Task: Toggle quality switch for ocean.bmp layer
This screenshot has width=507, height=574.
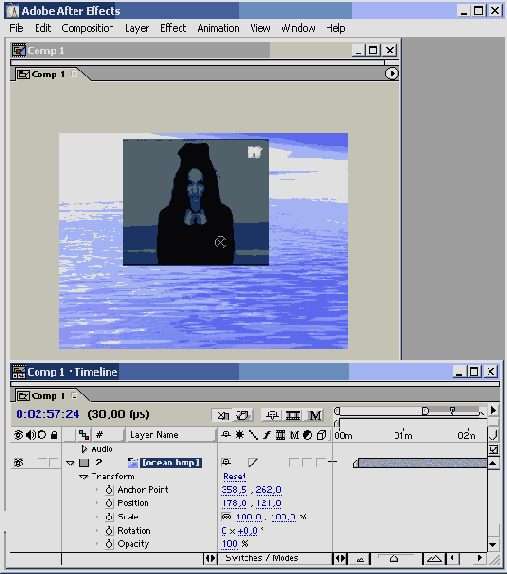Action: [x=253, y=463]
